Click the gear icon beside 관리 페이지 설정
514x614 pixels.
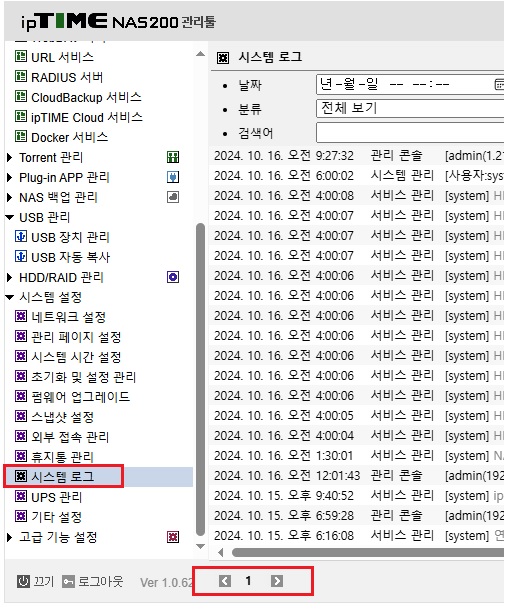(21, 336)
